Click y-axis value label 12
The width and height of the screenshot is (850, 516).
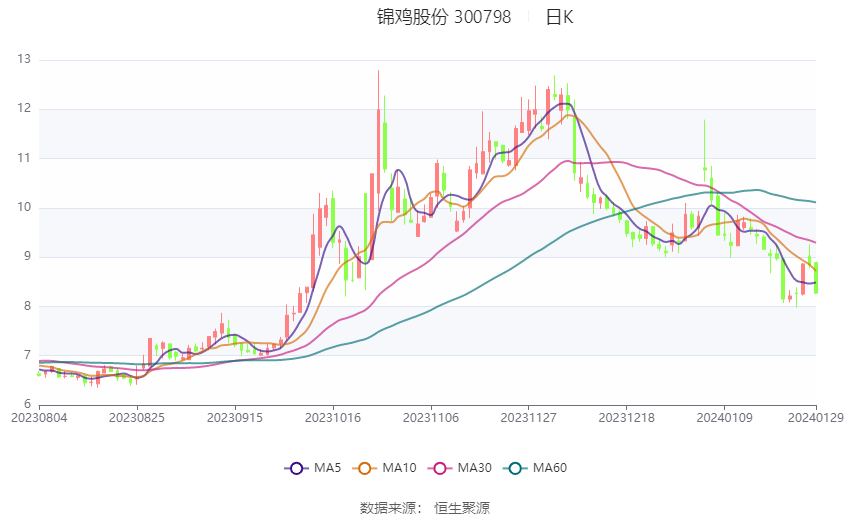[24, 108]
